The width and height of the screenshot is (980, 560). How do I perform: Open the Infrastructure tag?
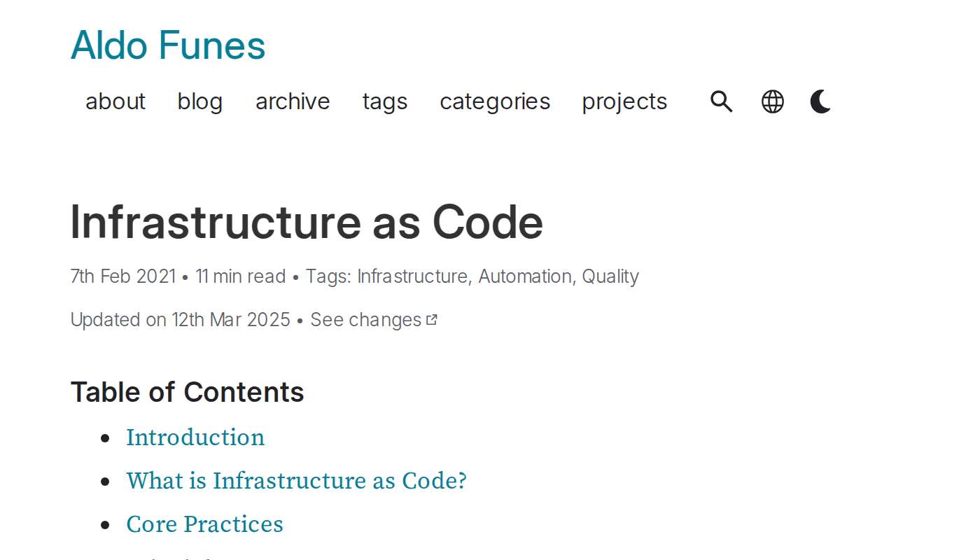[x=413, y=276]
